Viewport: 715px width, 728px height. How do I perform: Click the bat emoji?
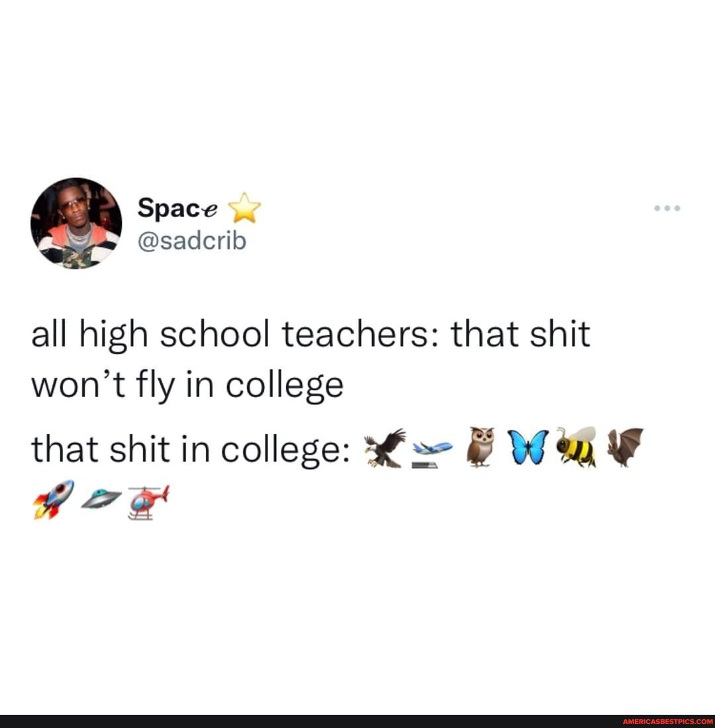click(625, 447)
